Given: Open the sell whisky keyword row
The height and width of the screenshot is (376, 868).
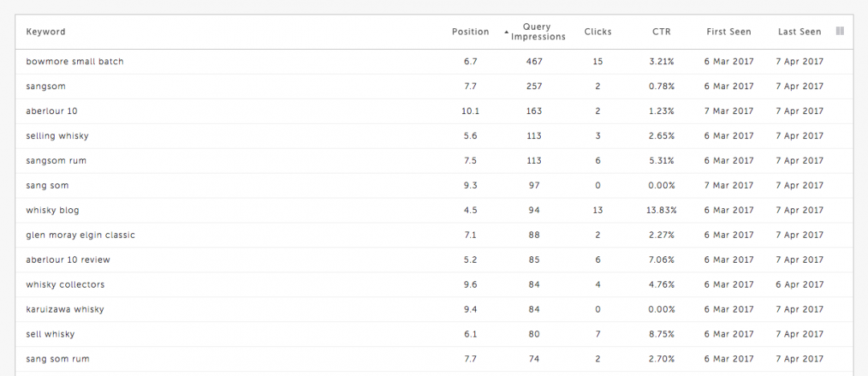Looking at the screenshot, I should coord(50,334).
